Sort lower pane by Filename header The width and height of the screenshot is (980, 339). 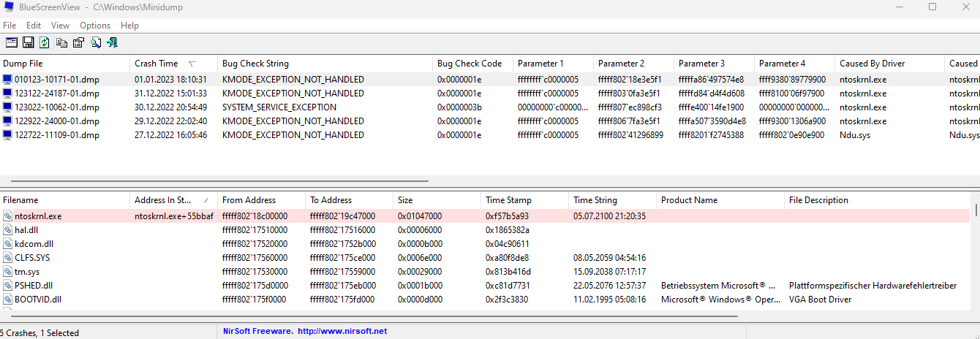click(65, 199)
